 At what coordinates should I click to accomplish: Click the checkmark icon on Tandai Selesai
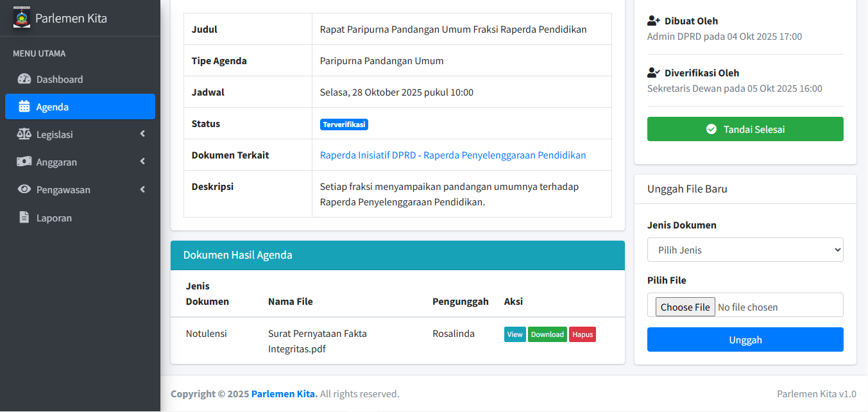(711, 129)
